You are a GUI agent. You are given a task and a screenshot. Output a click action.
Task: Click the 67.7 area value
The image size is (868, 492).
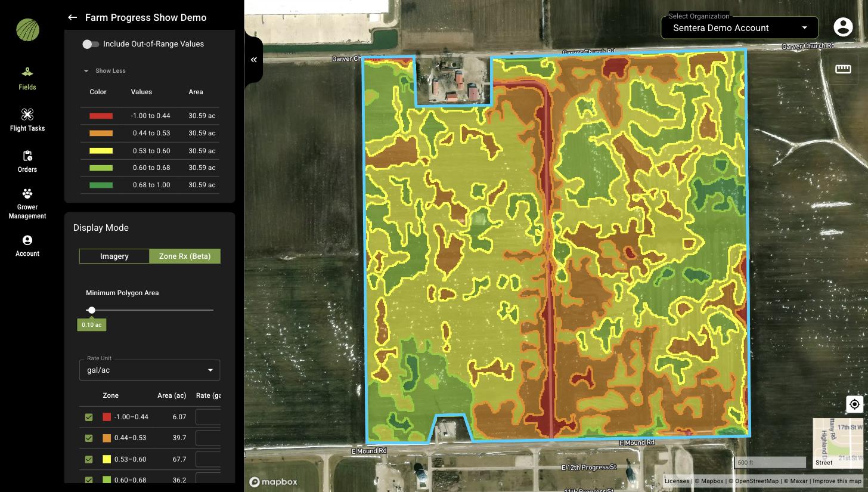point(179,459)
